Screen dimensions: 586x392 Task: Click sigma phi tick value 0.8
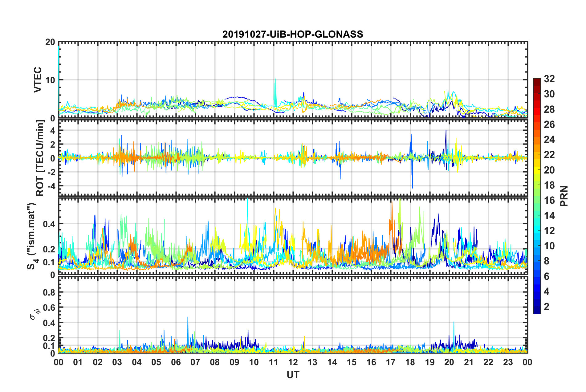(x=49, y=292)
